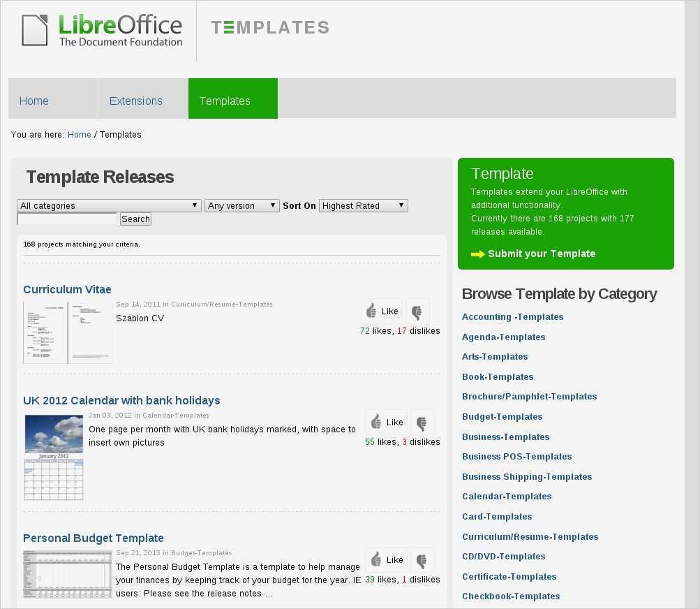Viewport: 700px width, 609px height.
Task: Like the UK 2012 Calendar template
Action: [x=386, y=422]
